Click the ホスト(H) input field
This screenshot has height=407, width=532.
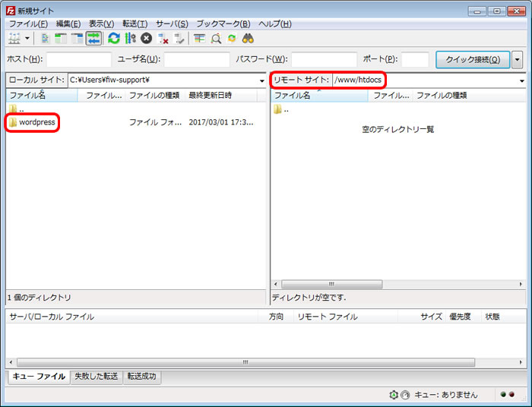click(79, 59)
